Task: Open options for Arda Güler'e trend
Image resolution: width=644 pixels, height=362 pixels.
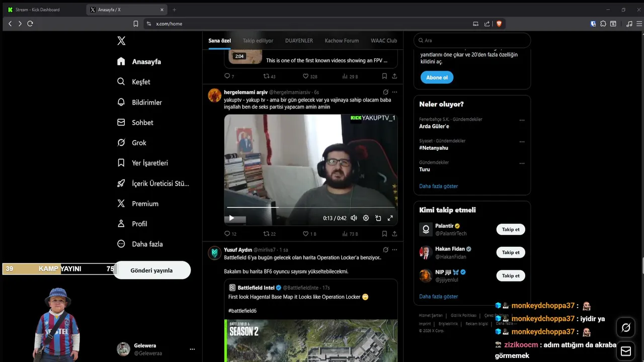Action: pyautogui.click(x=522, y=121)
